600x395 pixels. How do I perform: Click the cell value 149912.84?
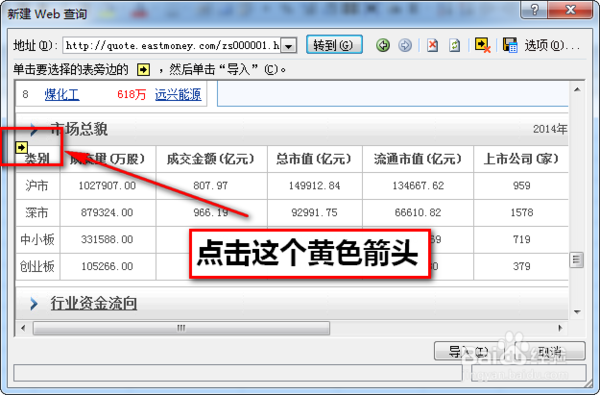click(314, 186)
